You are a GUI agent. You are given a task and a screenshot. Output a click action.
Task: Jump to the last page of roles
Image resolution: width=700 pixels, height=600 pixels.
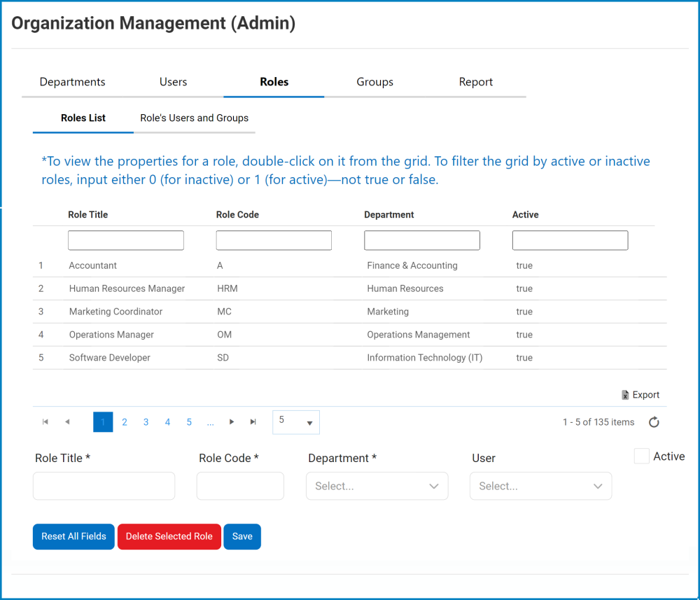pos(253,422)
